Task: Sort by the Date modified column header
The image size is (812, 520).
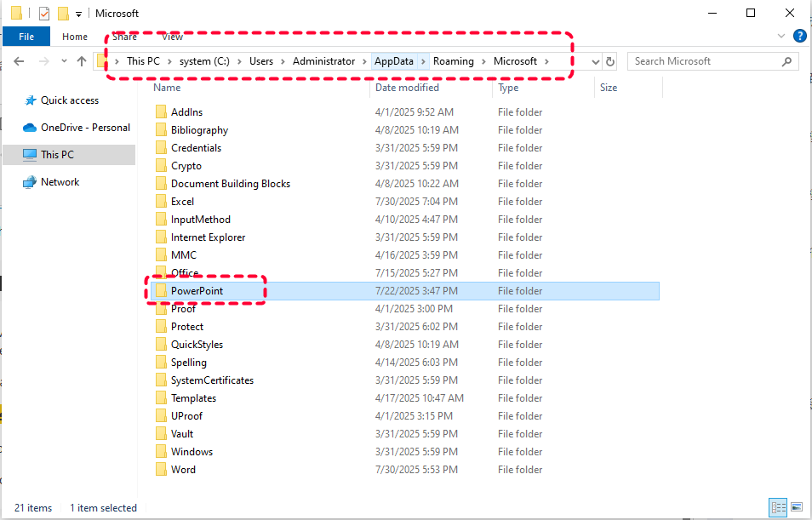Action: coord(407,88)
